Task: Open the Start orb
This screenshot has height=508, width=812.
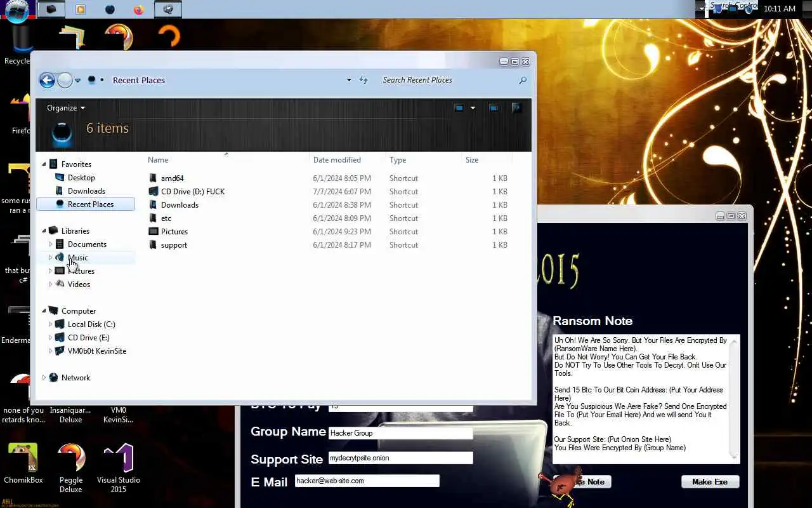Action: [x=16, y=11]
